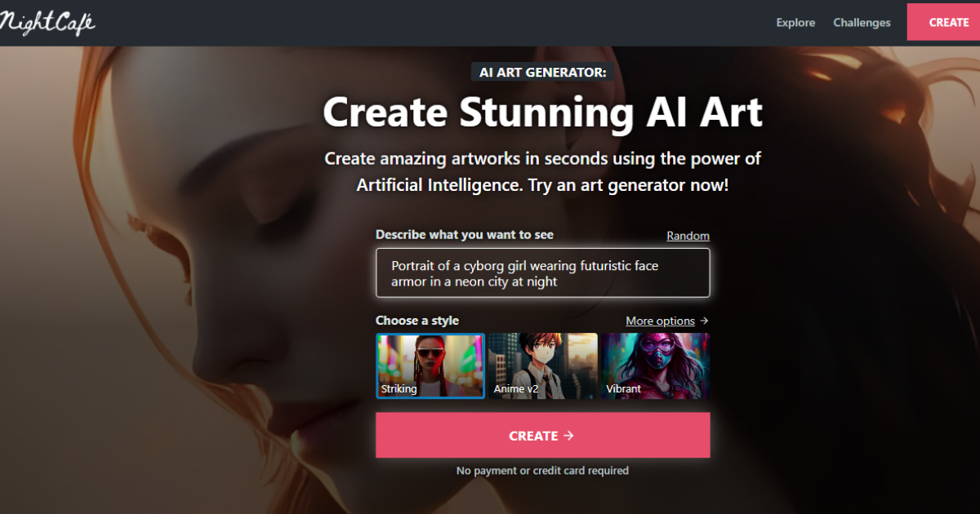Click the 'Describe what you want to see' label
Image resolution: width=980 pixels, height=514 pixels.
[x=465, y=235]
